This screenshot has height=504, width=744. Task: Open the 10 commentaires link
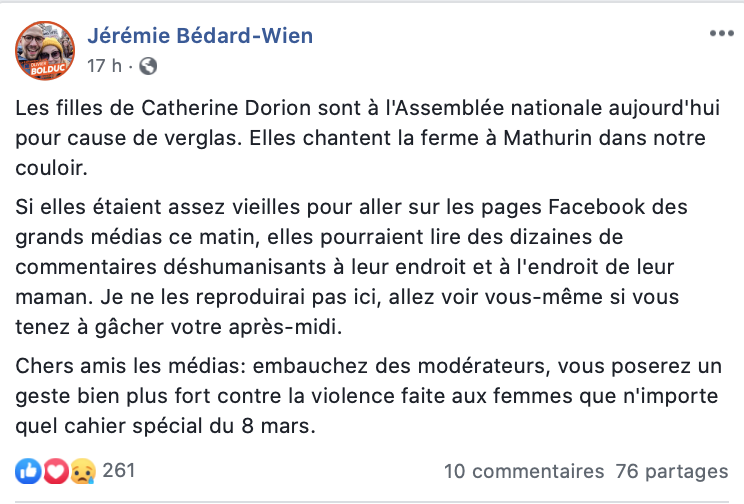(x=524, y=471)
